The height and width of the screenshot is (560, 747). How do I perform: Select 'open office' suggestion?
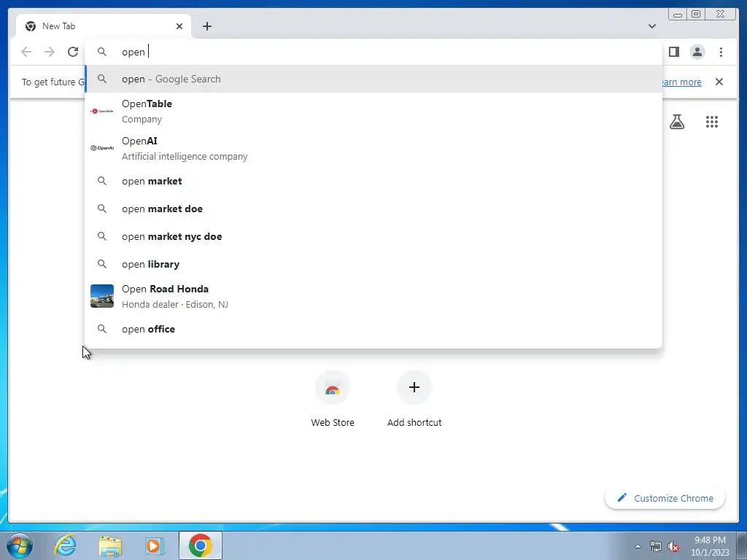point(373,329)
